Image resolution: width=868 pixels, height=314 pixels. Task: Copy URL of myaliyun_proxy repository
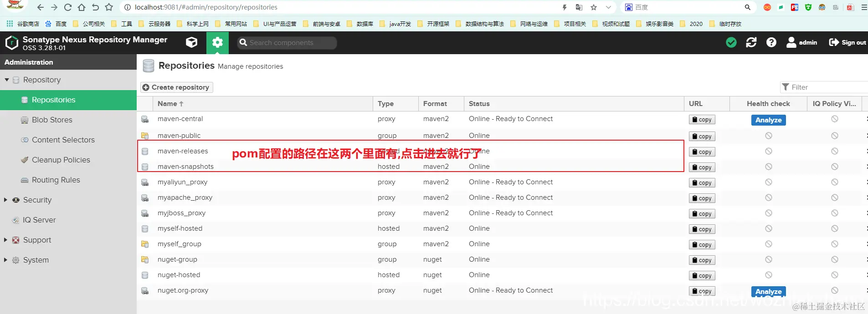702,183
